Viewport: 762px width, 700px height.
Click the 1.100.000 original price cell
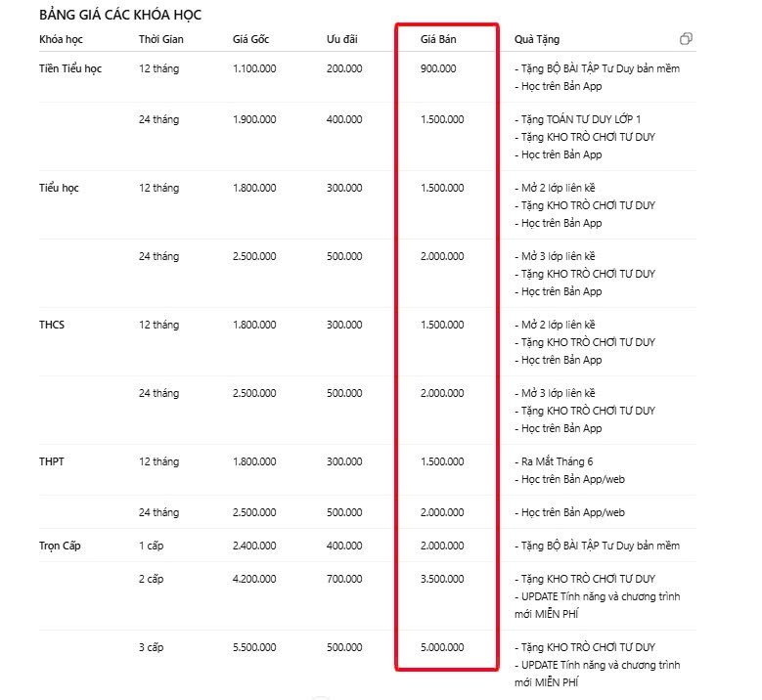point(254,68)
